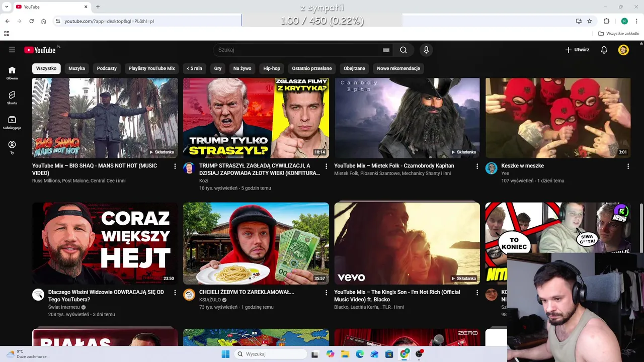This screenshot has height=362, width=644.
Task: Open Microsoft Edge from the taskbar
Action: [x=360, y=354]
